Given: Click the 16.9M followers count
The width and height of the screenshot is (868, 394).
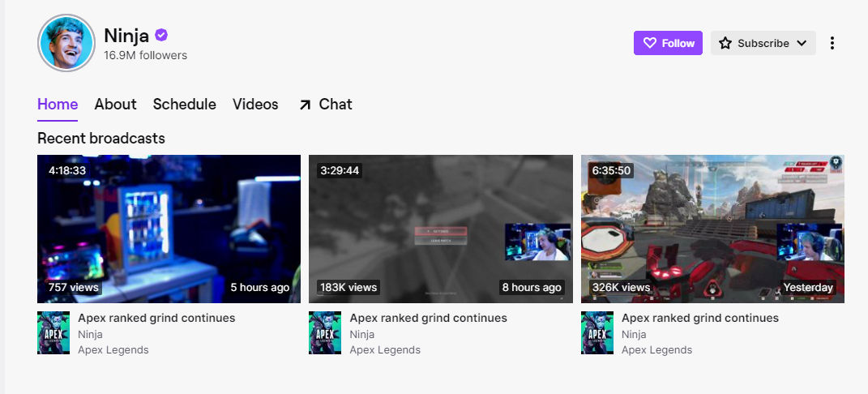Looking at the screenshot, I should (146, 55).
